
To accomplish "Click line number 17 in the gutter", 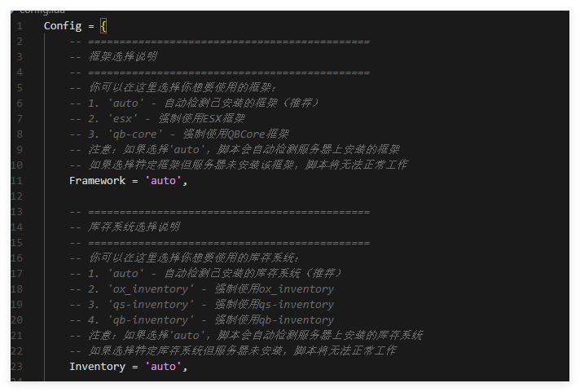I will coord(19,273).
